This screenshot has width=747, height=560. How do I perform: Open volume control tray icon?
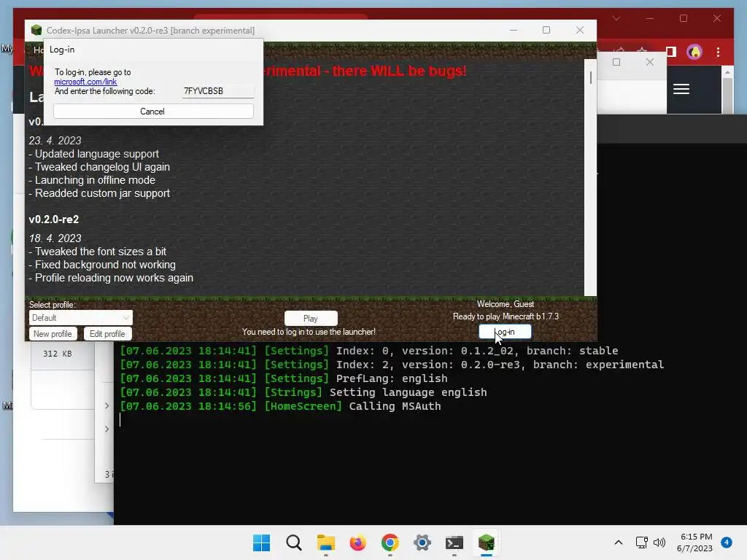[x=659, y=542]
